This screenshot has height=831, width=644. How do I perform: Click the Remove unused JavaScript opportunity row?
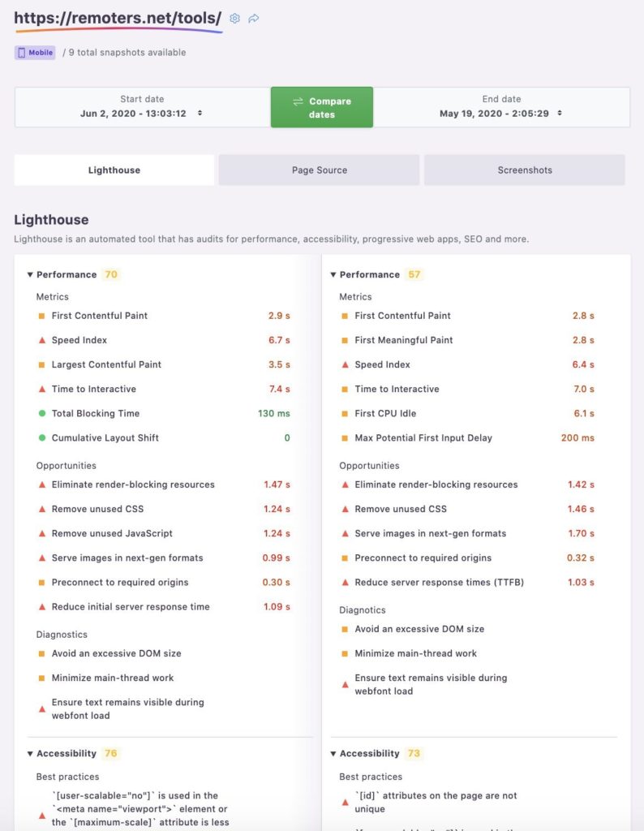[x=164, y=533]
